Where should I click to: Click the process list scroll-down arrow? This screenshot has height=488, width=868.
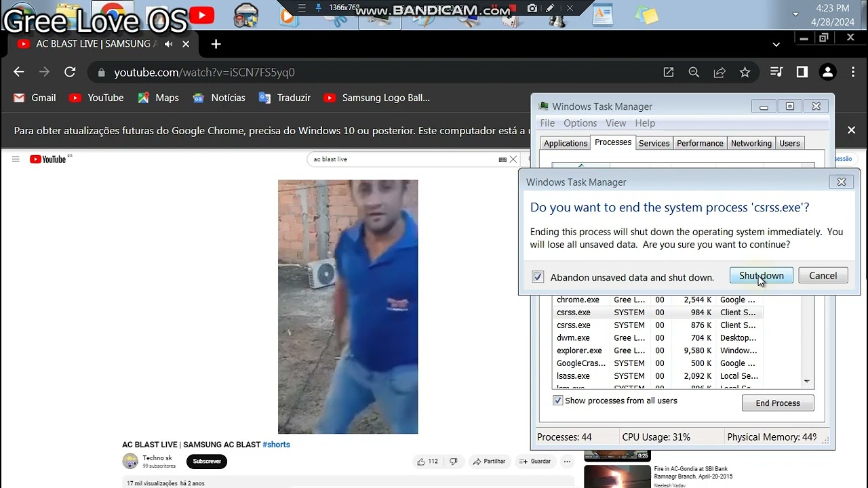807,382
